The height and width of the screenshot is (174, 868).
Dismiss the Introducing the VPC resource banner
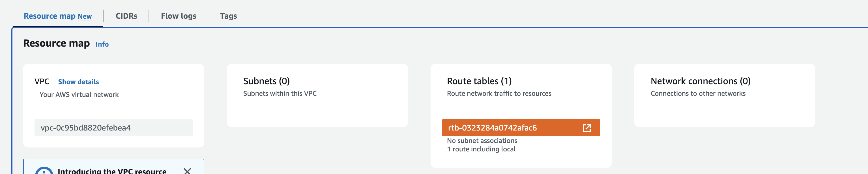click(x=187, y=171)
